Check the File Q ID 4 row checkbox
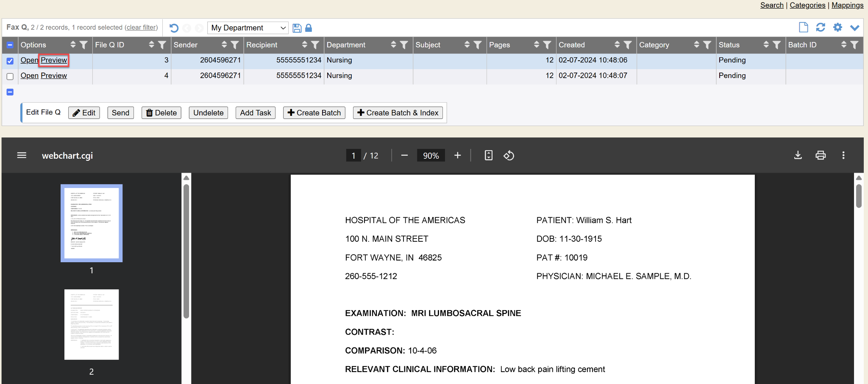 pos(10,76)
